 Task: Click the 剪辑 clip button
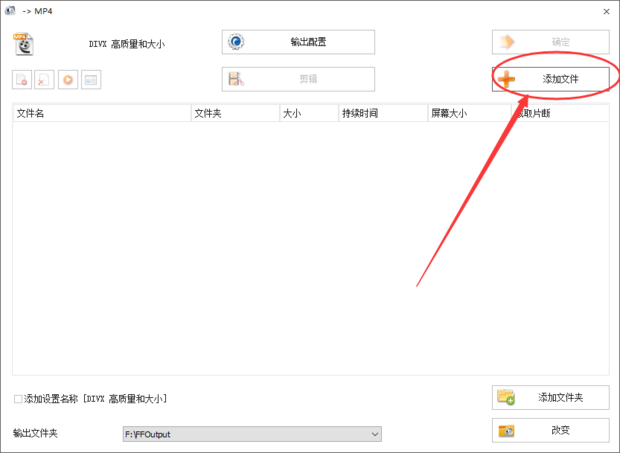pos(298,79)
